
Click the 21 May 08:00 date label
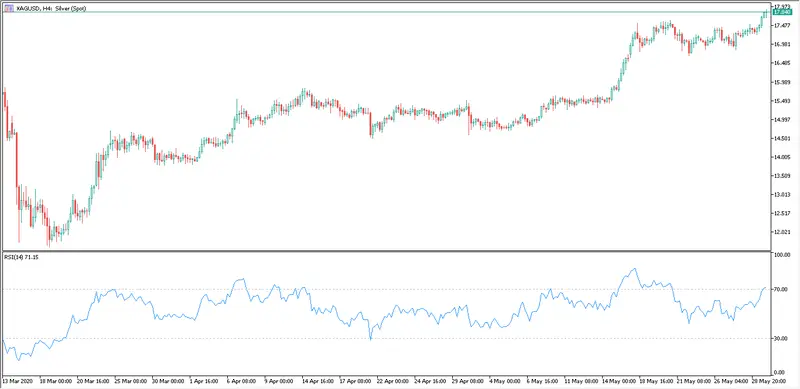[x=693, y=381]
